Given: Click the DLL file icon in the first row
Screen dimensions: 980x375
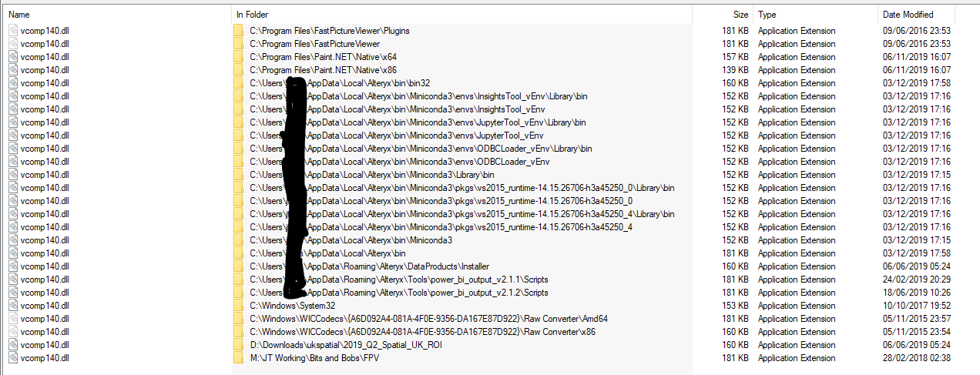Looking at the screenshot, I should click(13, 31).
